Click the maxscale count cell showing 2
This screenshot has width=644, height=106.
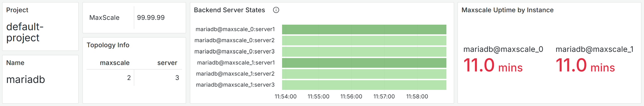(x=129, y=78)
